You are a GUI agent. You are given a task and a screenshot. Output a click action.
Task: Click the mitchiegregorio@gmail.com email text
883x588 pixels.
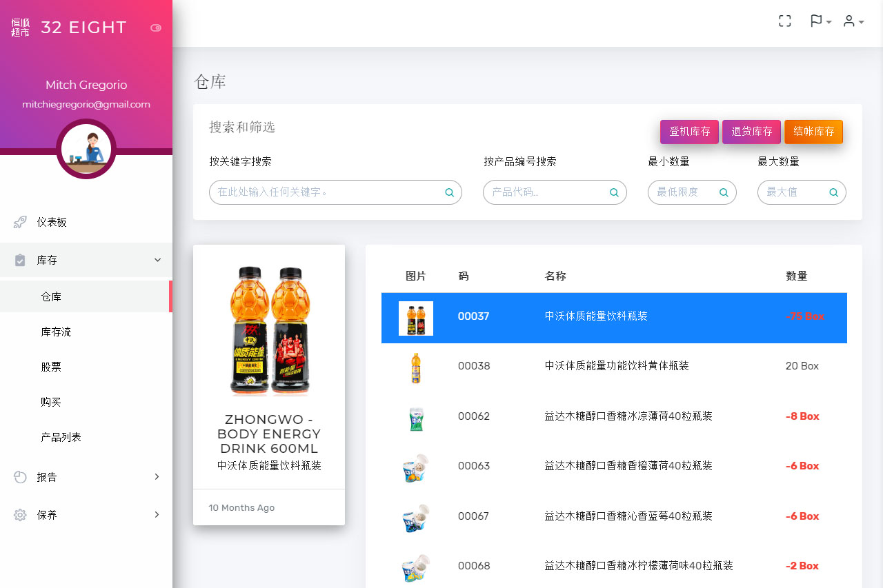pyautogui.click(x=86, y=105)
